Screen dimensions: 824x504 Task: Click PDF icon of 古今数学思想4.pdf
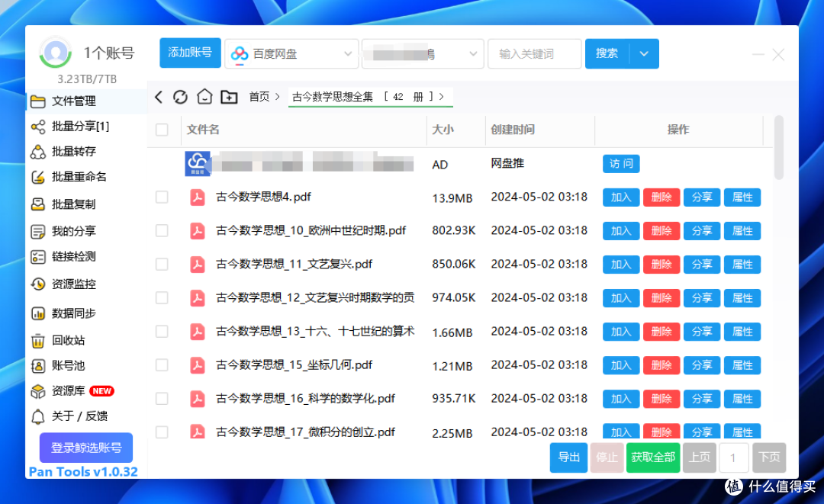coord(198,197)
